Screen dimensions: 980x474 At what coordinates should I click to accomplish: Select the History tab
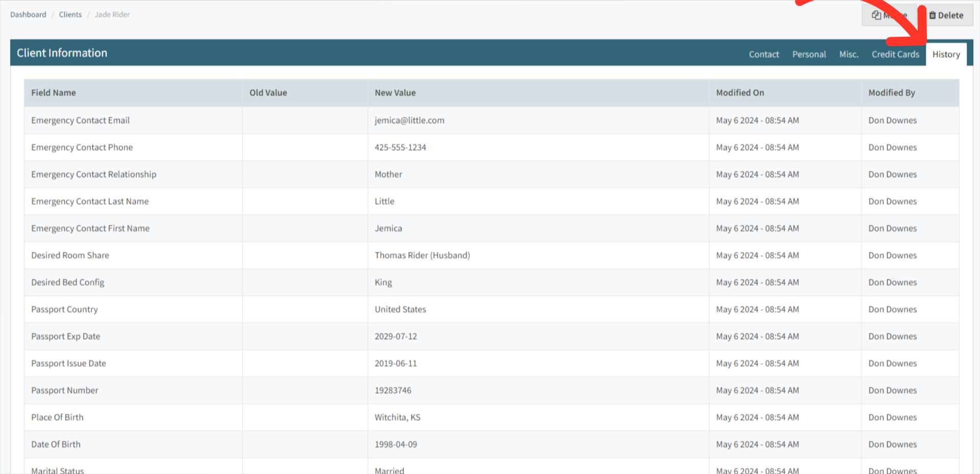[x=946, y=54]
